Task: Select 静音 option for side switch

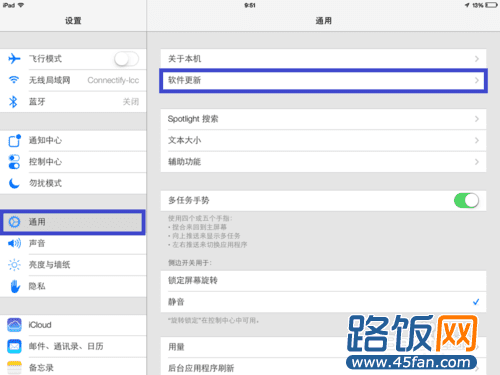Action: click(323, 302)
